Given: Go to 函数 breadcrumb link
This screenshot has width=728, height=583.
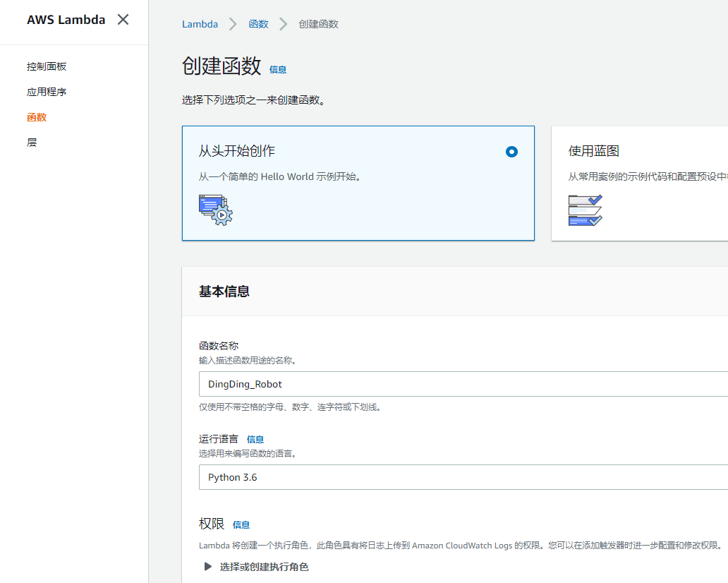Looking at the screenshot, I should (x=258, y=24).
